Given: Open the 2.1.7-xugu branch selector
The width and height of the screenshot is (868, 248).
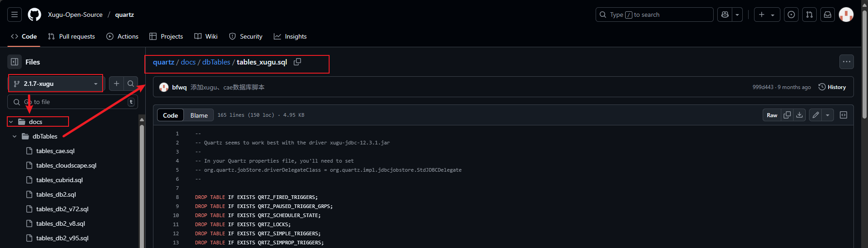Looking at the screenshot, I should click(x=56, y=84).
